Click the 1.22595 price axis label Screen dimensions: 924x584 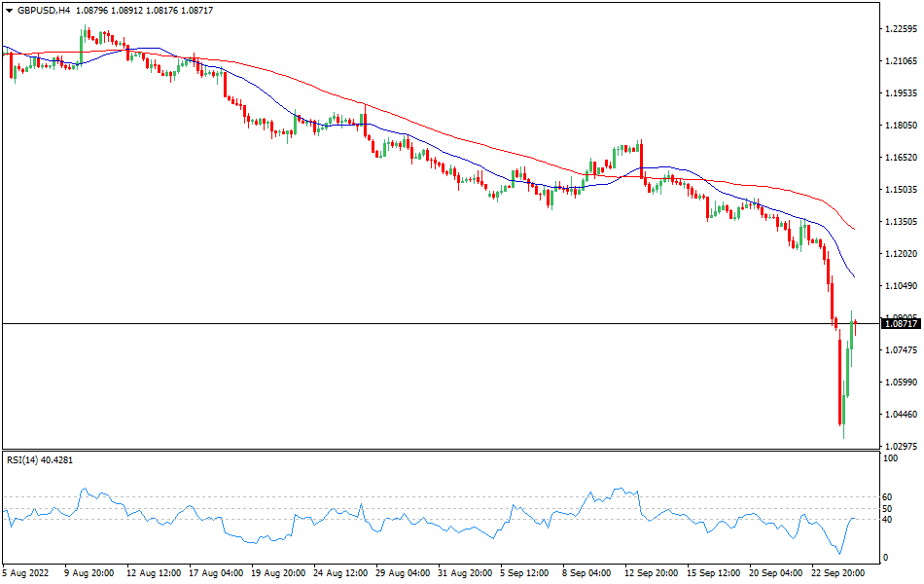[901, 29]
